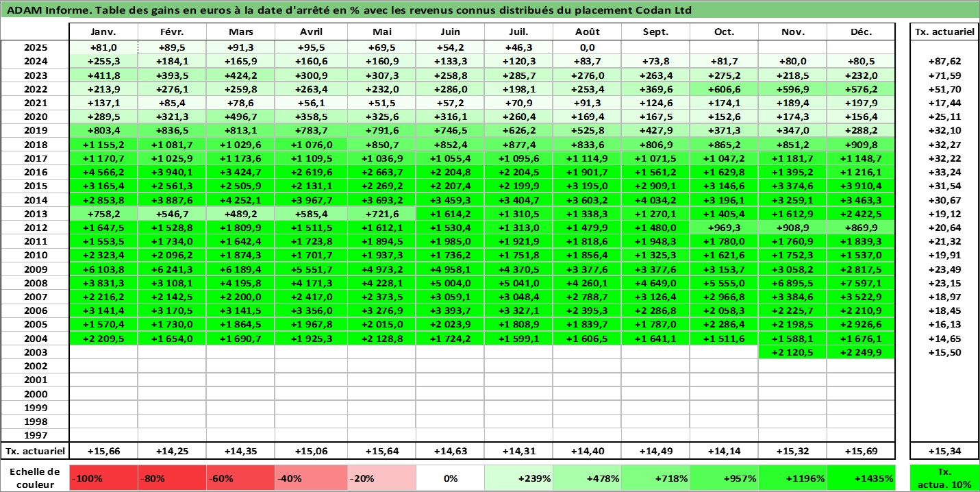Select the +15,69 rate under Déc.

coord(861,451)
